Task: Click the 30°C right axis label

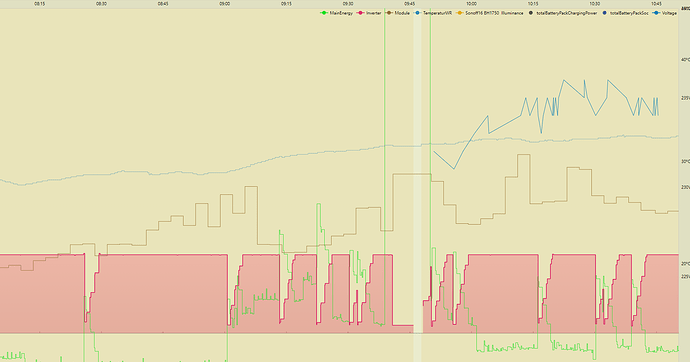Action: pyautogui.click(x=685, y=161)
